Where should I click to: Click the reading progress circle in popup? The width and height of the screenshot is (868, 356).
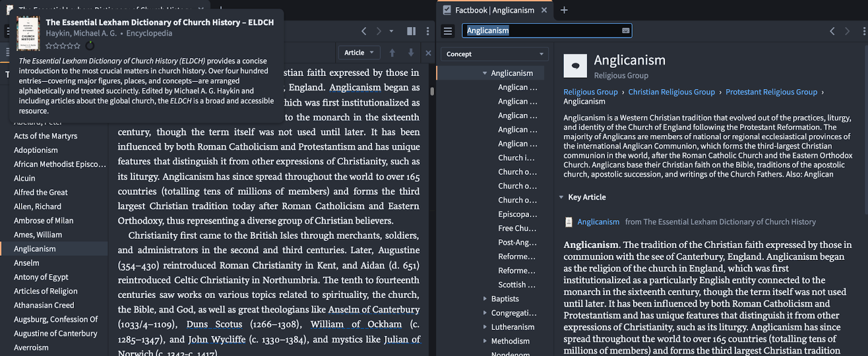(x=90, y=46)
